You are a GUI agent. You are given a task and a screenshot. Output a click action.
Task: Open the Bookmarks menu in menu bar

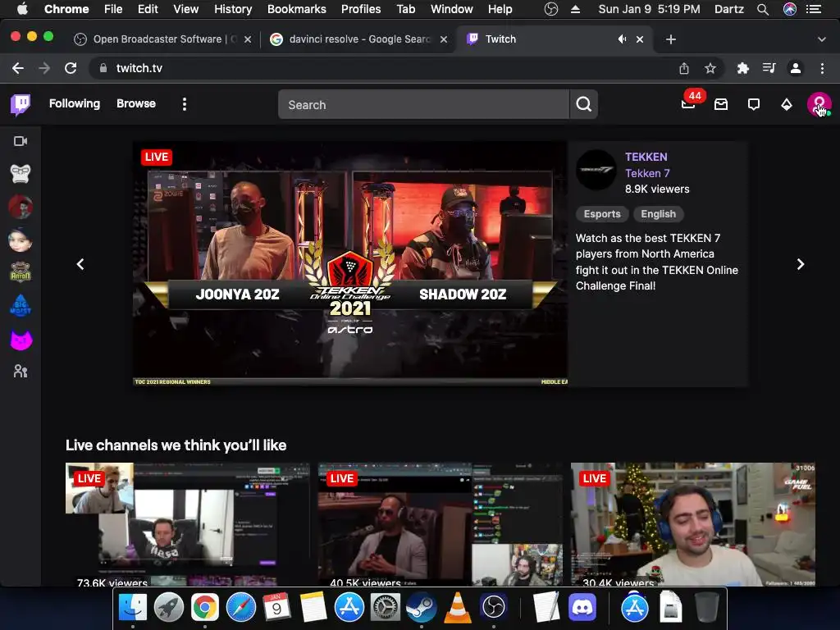tap(297, 9)
